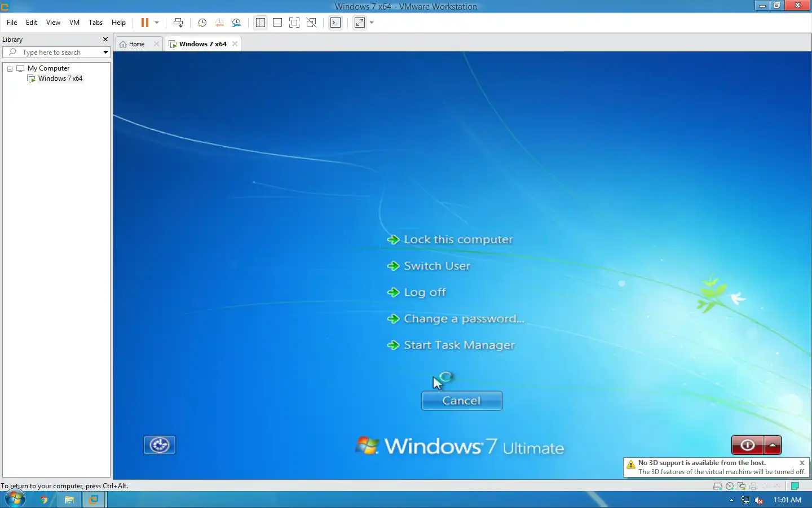Viewport: 812px width, 508px height.
Task: Click the network adapter status icon
Action: pos(742,486)
